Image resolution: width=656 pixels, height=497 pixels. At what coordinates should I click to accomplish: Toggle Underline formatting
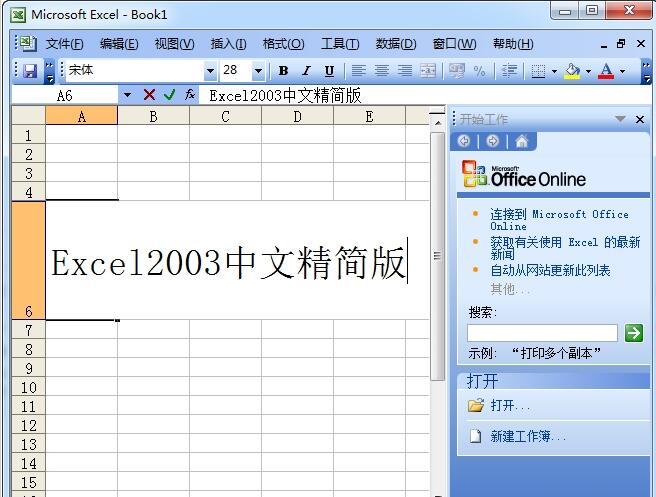[330, 71]
